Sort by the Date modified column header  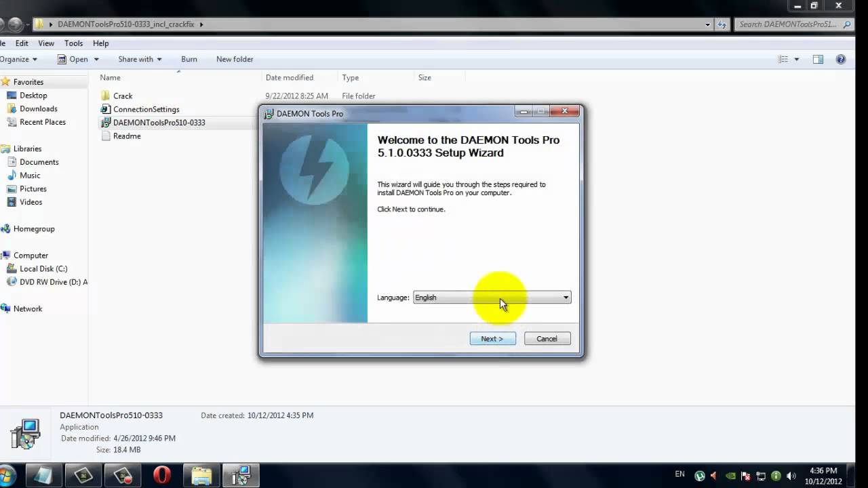pyautogui.click(x=290, y=77)
